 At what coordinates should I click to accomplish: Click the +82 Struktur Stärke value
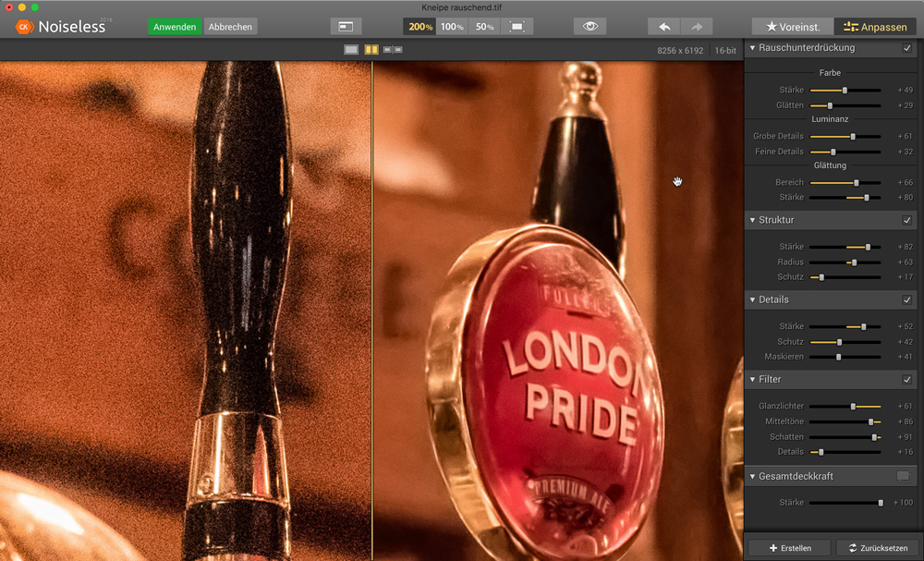(x=906, y=247)
